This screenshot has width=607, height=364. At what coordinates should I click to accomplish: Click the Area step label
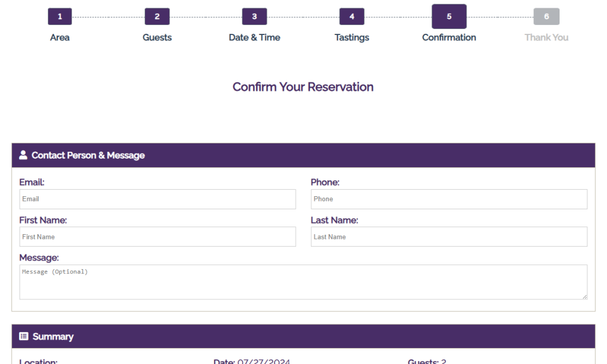(x=60, y=37)
